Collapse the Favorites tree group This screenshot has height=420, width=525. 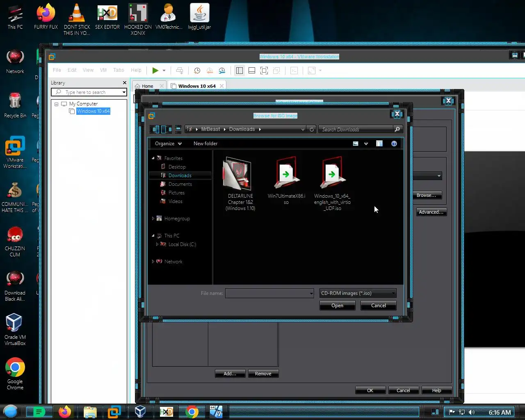pyautogui.click(x=153, y=158)
